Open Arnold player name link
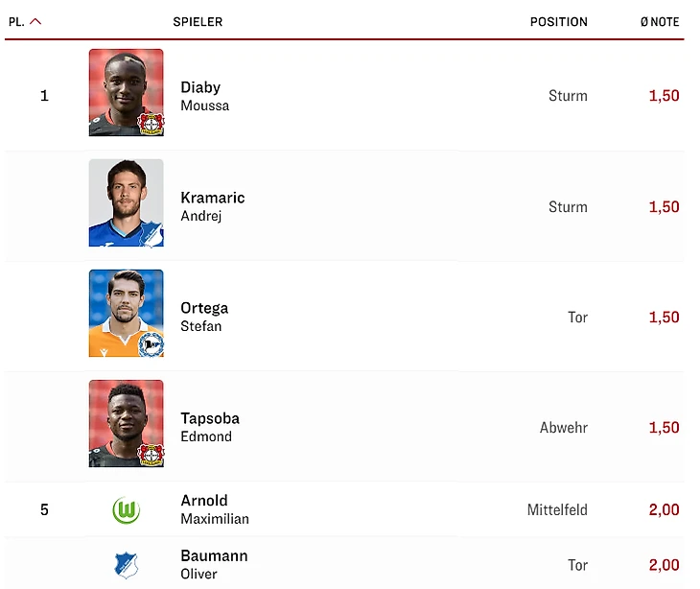The height and width of the screenshot is (589, 700). 203,501
